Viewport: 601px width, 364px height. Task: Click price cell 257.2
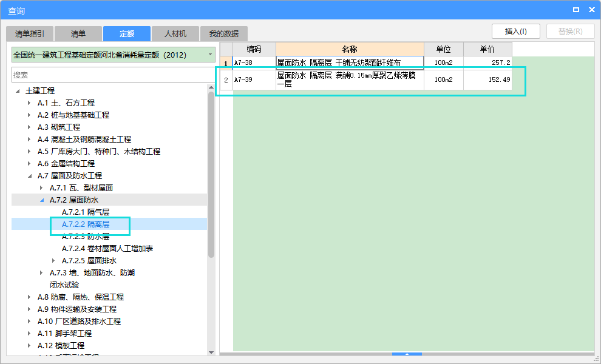pos(487,63)
